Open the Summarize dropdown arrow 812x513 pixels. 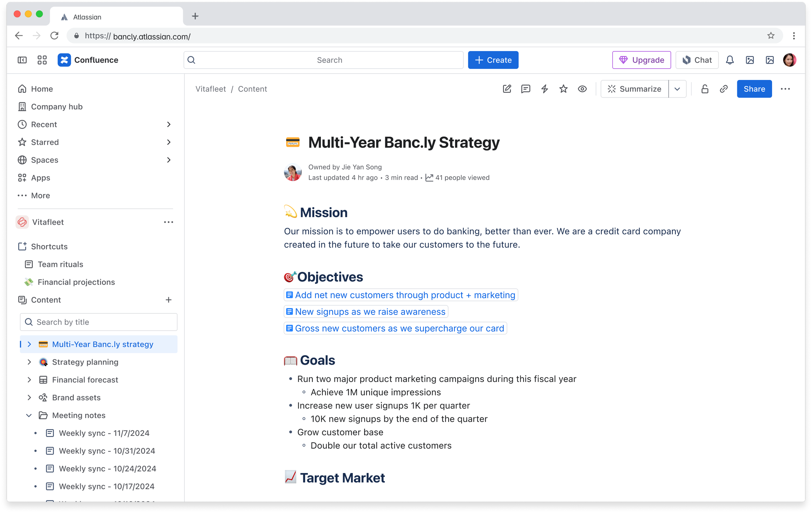click(677, 89)
